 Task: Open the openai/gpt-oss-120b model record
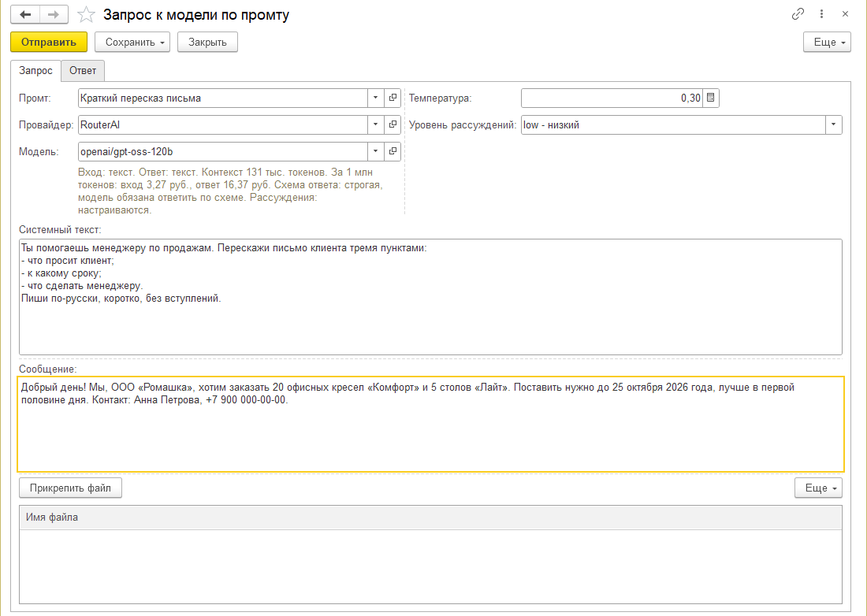(393, 151)
